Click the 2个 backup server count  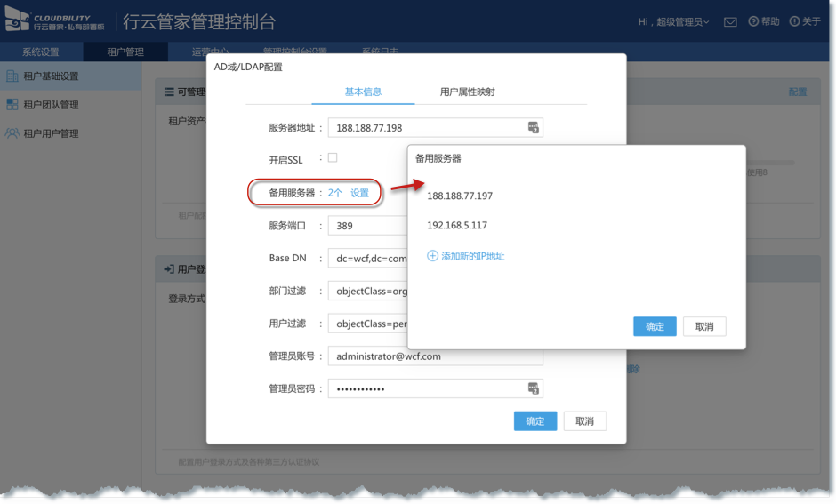coord(334,193)
